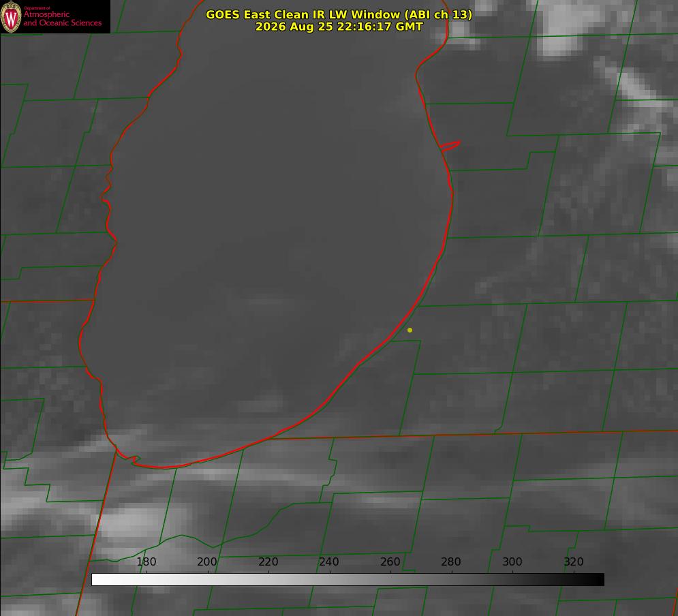Click the red hook-shaped inlet on the lake's east shore
Screen dimensions: 678x616
point(450,146)
